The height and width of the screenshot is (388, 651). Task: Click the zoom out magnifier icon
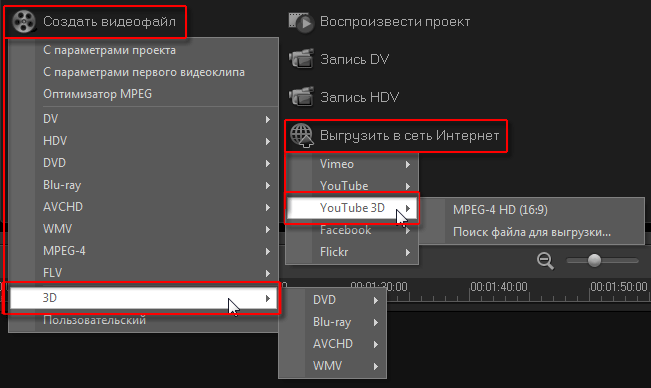point(545,261)
